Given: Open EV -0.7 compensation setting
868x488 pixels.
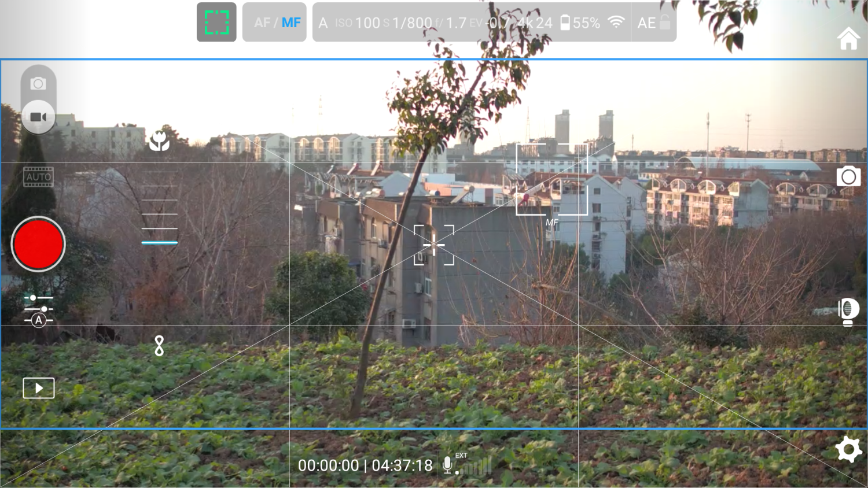Looking at the screenshot, I should coord(490,23).
